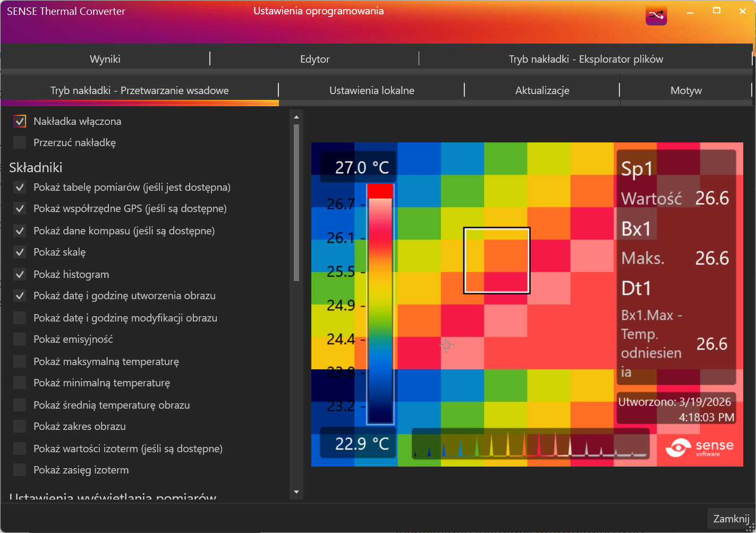Screen dimensions: 756x533
Task: Go to the 'Edytor' tab
Action: 315,60
